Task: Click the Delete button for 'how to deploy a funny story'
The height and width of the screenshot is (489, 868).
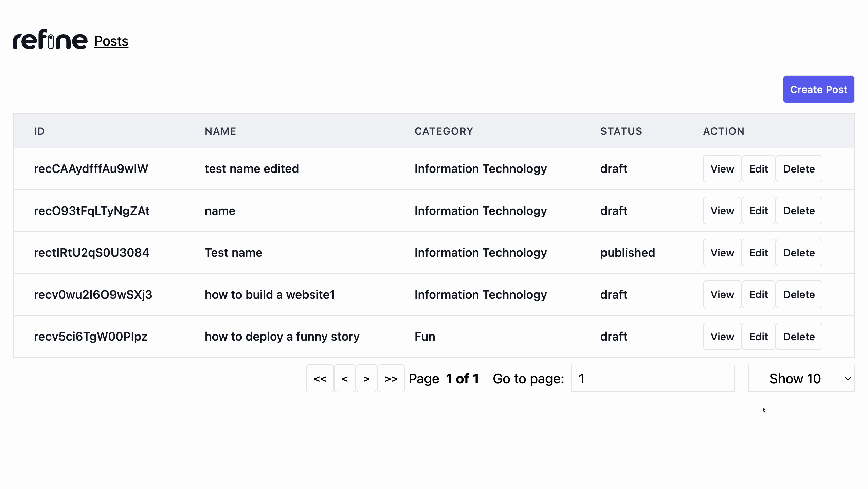Action: pos(799,336)
